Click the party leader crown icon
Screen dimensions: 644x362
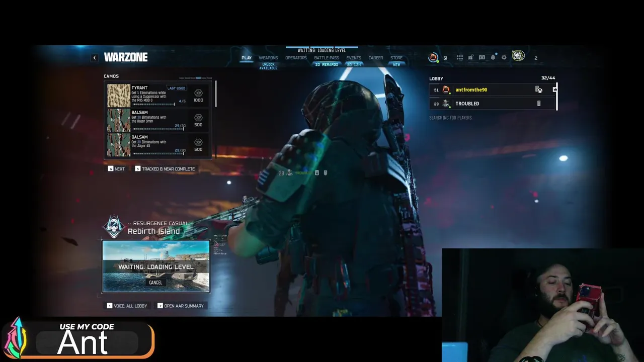tap(554, 89)
